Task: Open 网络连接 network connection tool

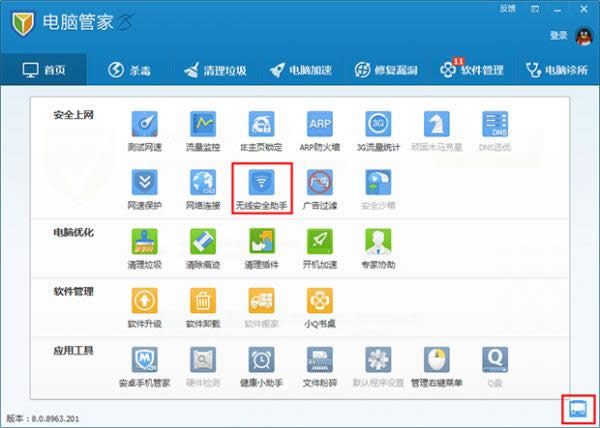Action: point(203,189)
